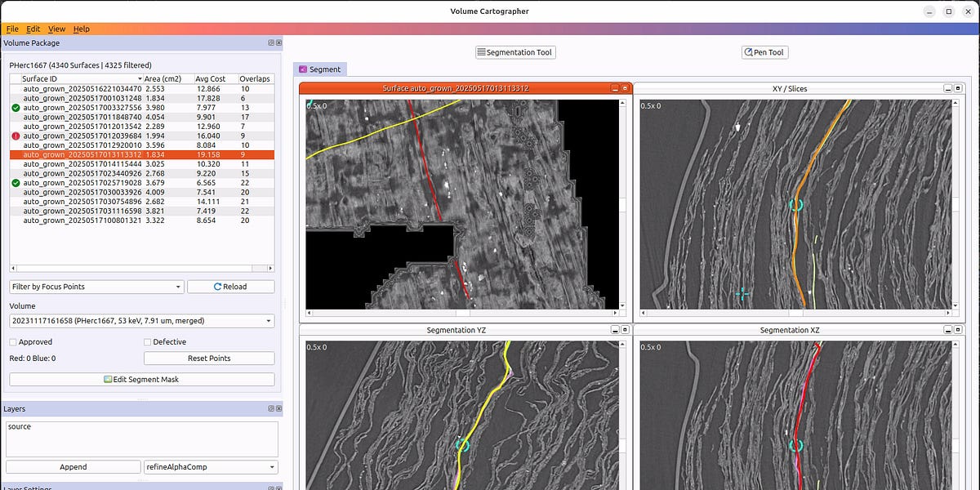
Task: Open Edit Segment Mask
Action: [142, 380]
